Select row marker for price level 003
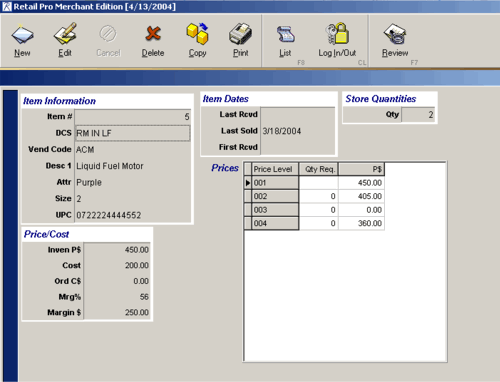 click(x=248, y=210)
